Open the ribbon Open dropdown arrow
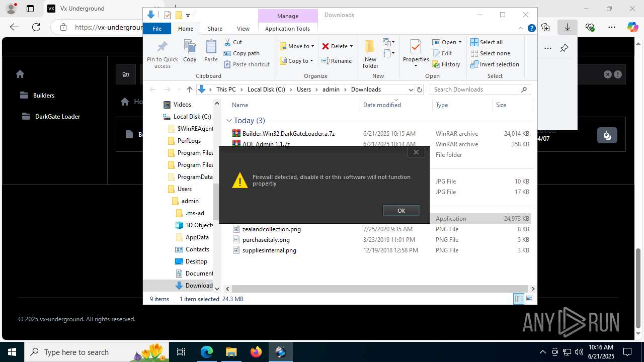 point(460,42)
